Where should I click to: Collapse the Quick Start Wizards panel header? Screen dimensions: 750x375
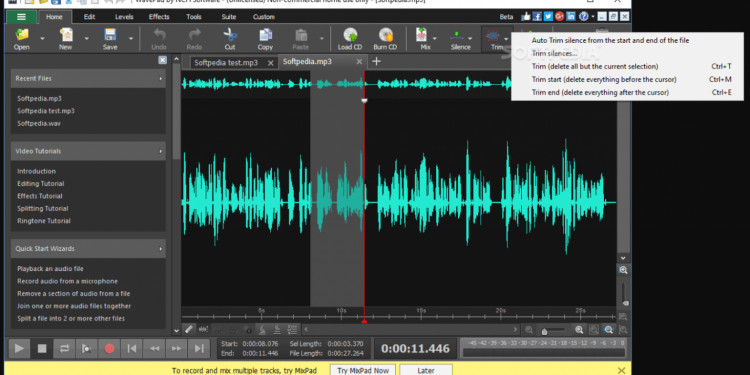[88, 248]
